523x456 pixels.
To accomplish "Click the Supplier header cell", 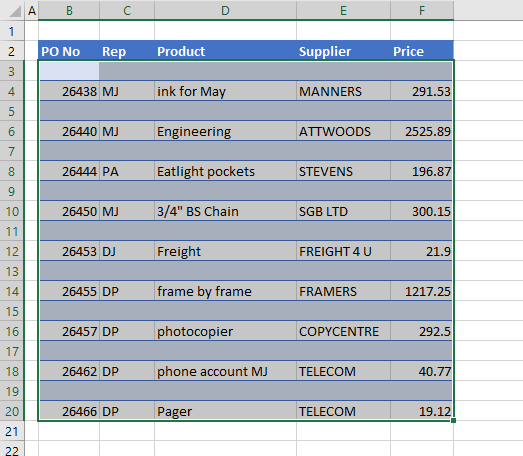I will click(343, 51).
